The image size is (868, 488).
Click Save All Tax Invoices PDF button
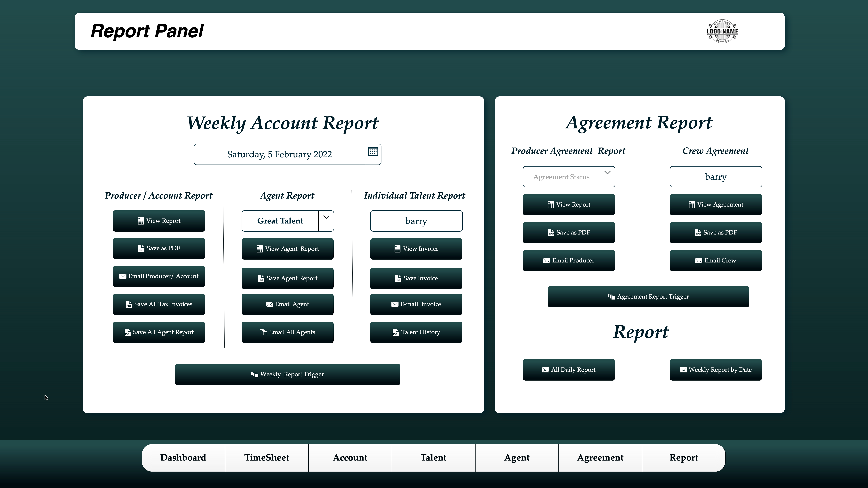tap(159, 304)
